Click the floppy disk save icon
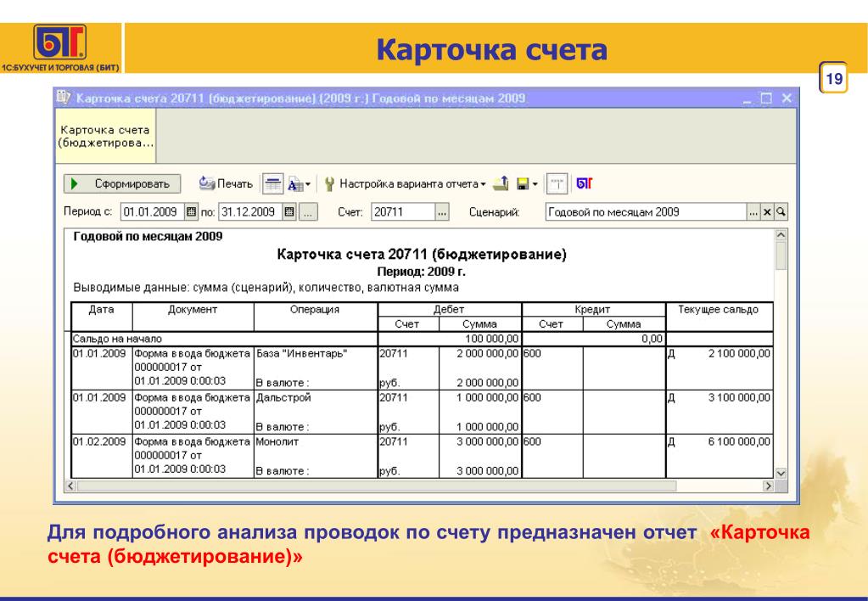This screenshot has height=601, width=868. point(523,184)
